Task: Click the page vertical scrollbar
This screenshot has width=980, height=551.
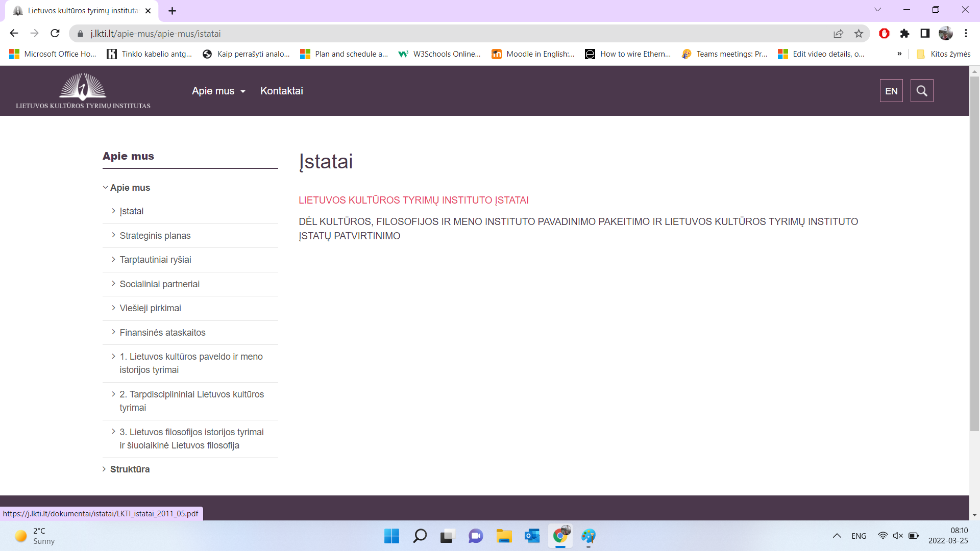Action: coord(974,255)
